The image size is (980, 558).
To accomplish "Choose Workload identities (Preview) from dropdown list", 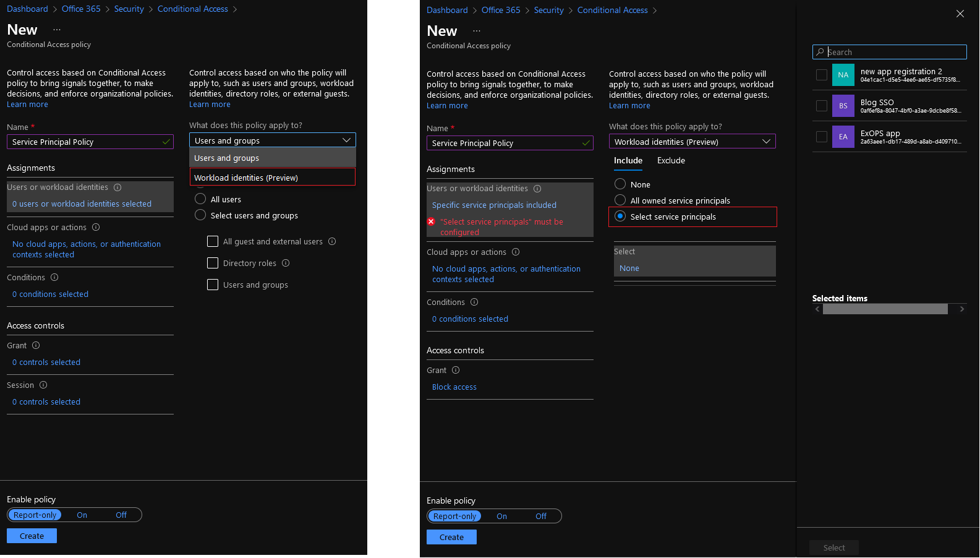I will (273, 178).
